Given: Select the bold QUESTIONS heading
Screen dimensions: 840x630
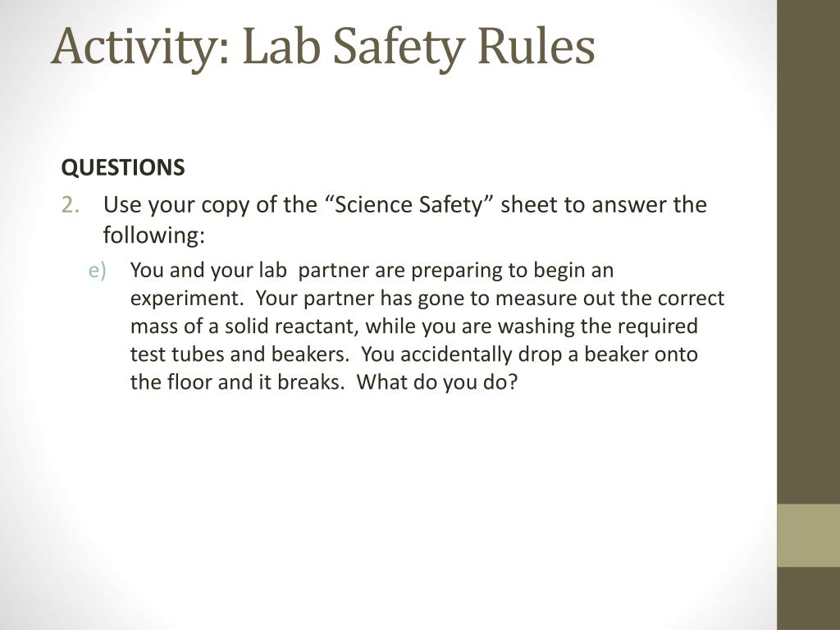Looking at the screenshot, I should point(123,167).
